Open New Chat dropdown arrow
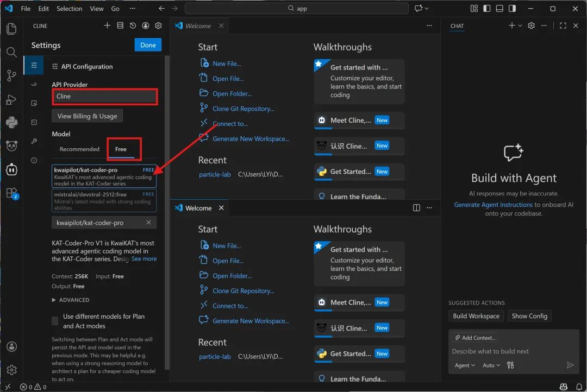This screenshot has height=392, width=587. click(x=520, y=26)
